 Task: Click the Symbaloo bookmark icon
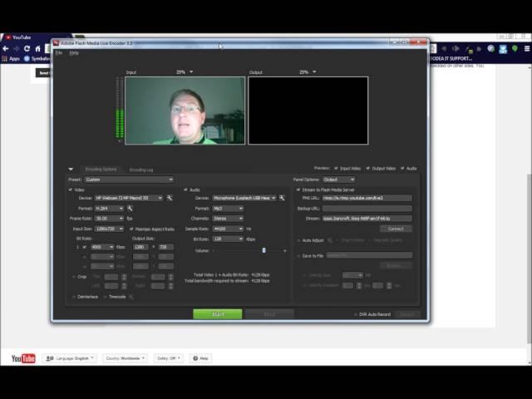point(27,59)
